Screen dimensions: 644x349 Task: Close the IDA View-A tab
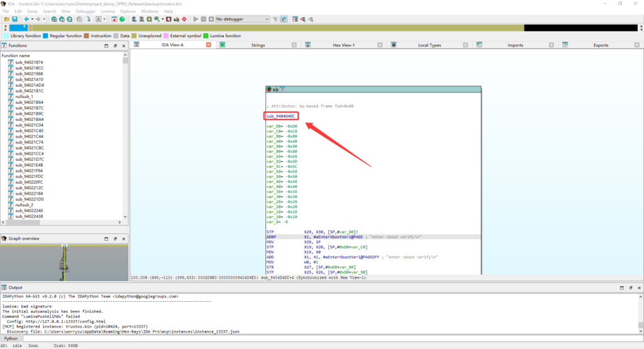(209, 45)
